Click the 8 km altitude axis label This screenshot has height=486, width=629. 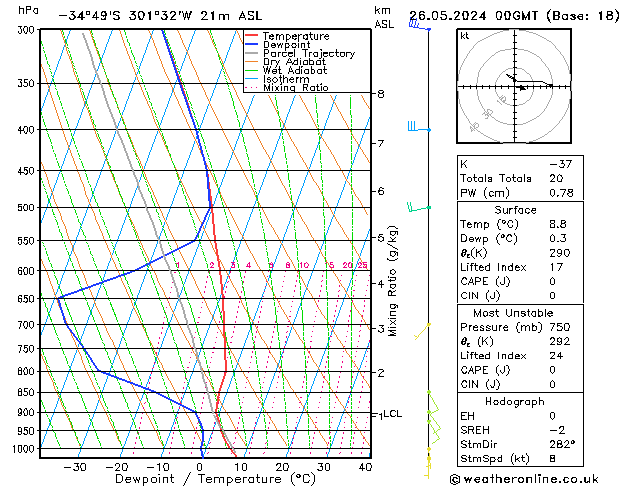point(381,94)
